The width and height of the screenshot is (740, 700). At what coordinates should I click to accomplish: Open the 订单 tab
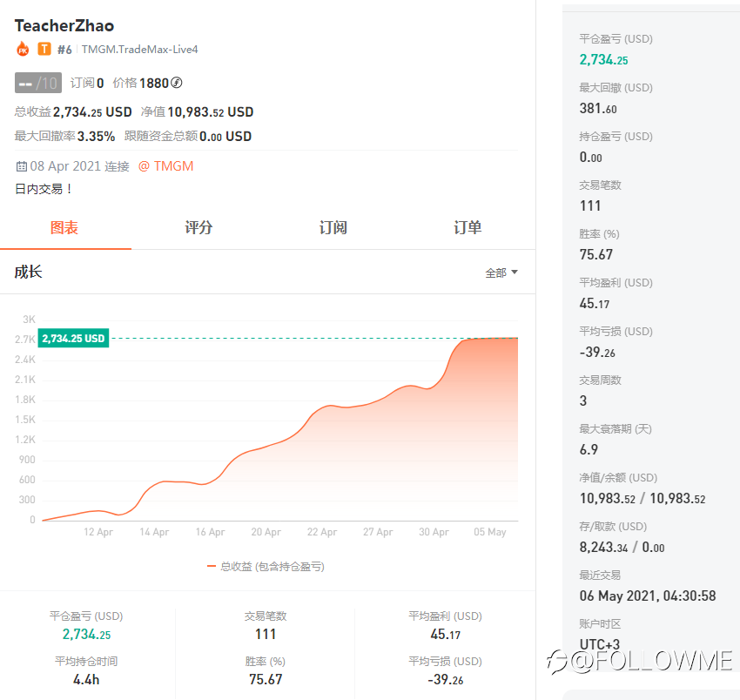point(468,228)
